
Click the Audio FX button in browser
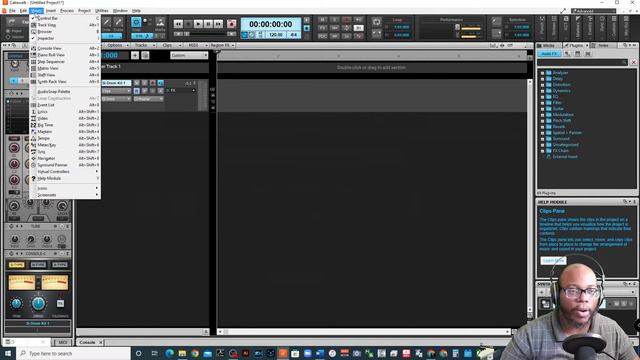point(549,53)
